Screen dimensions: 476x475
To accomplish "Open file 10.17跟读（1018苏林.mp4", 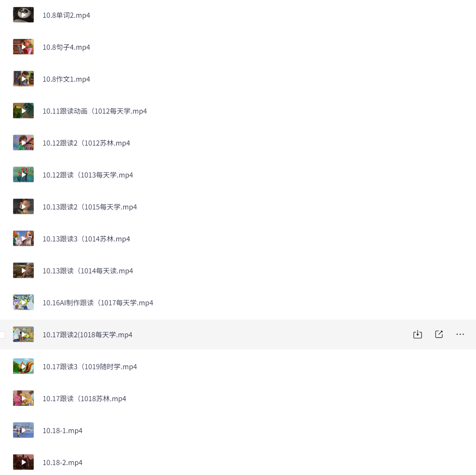I will [84, 399].
